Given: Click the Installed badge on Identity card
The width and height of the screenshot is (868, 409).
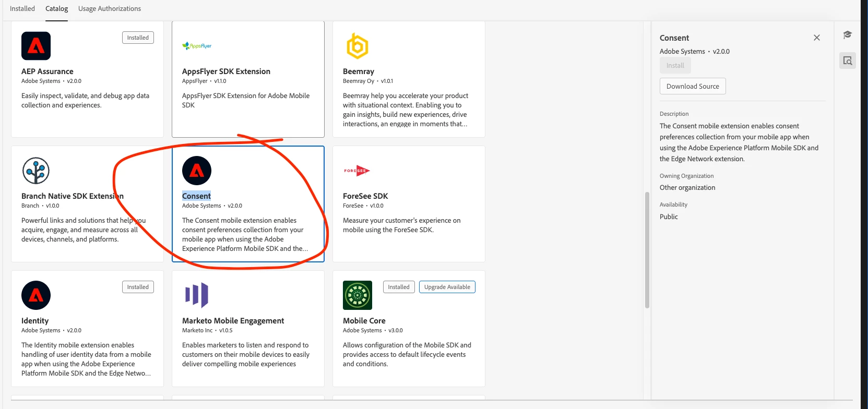Looking at the screenshot, I should [x=138, y=287].
